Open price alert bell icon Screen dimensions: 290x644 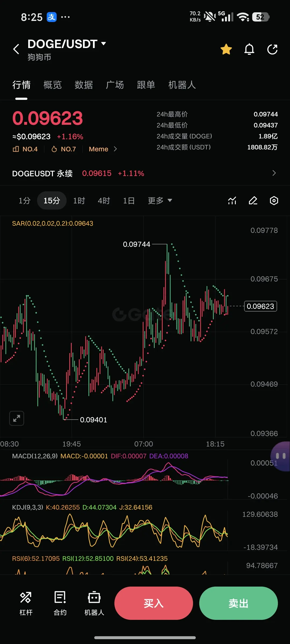coord(249,49)
